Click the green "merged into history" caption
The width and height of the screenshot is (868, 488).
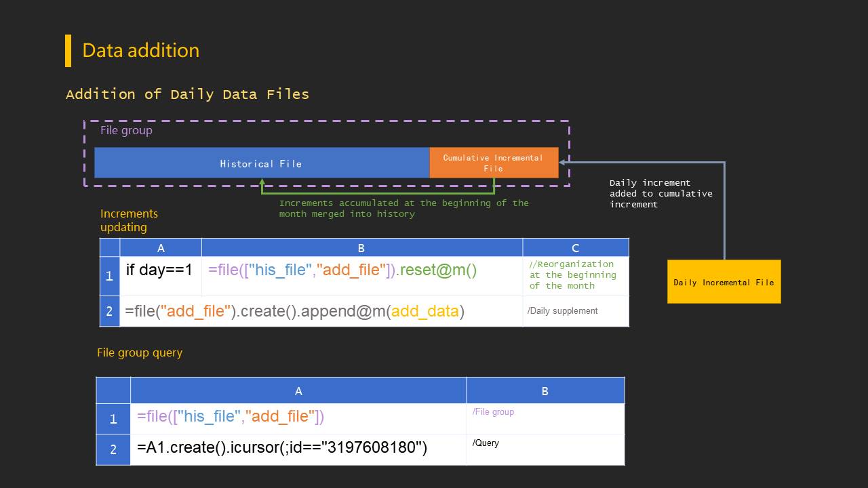(x=403, y=208)
